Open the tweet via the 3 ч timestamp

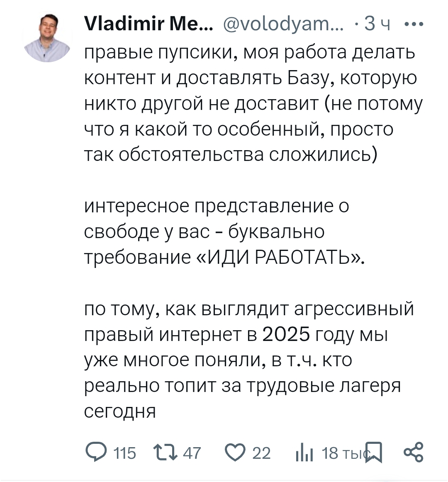point(377,24)
